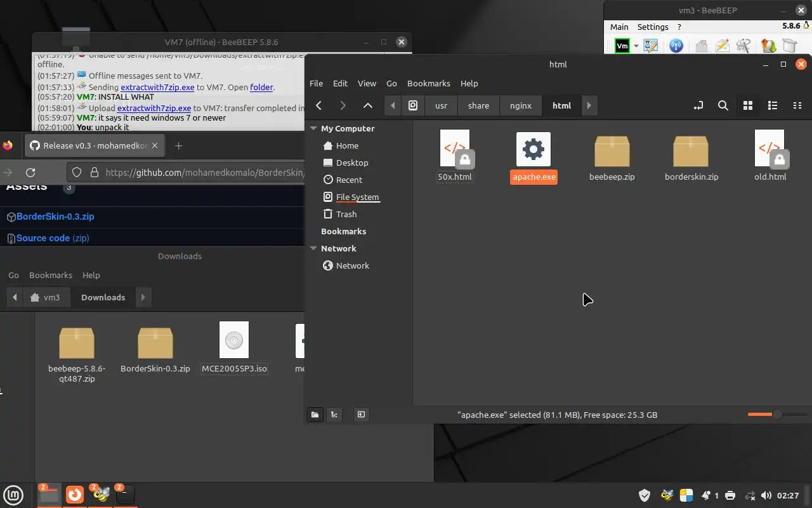Click grey envelope icon in BeeBEEP toolbar
812x508 pixels.
pos(701,46)
